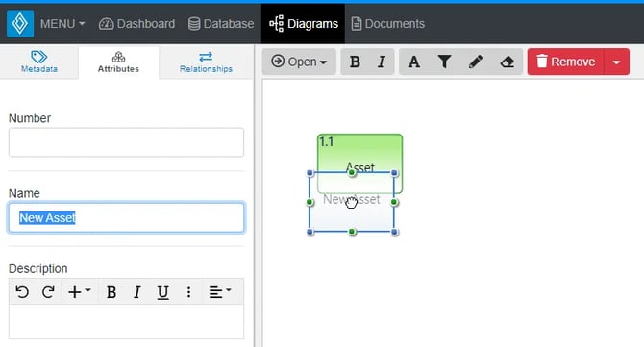Click top-right blue resize handle of New Asset
644x347 pixels.
(394, 173)
